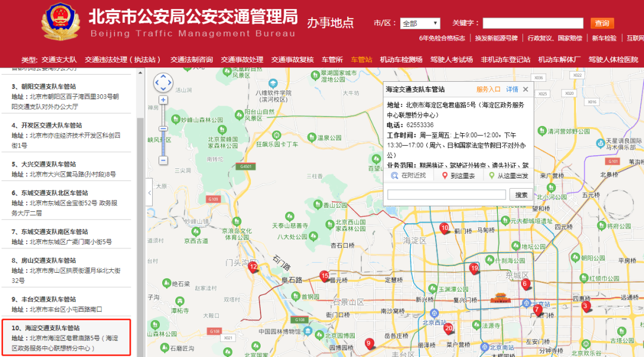Close the 海淀交通支队车管站 info popup
The height and width of the screenshot is (357, 644).
(525, 90)
